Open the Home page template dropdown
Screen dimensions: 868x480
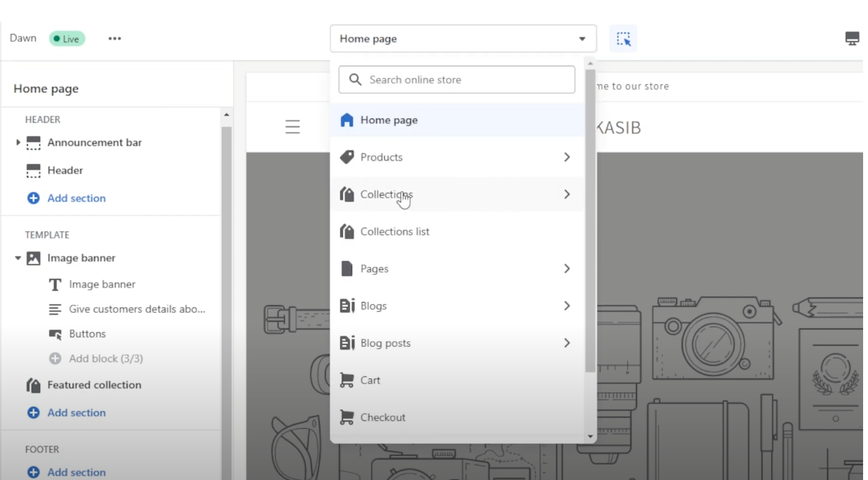(463, 39)
